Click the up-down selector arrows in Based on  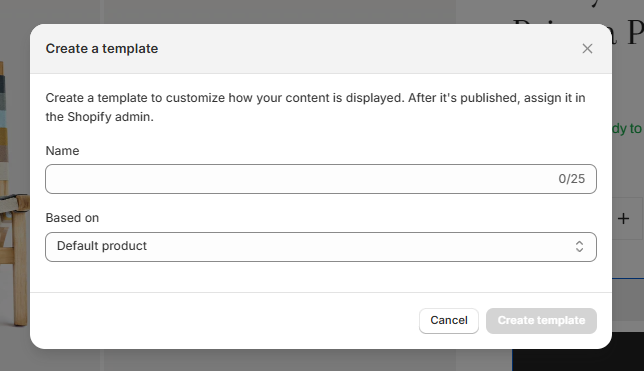pos(579,247)
